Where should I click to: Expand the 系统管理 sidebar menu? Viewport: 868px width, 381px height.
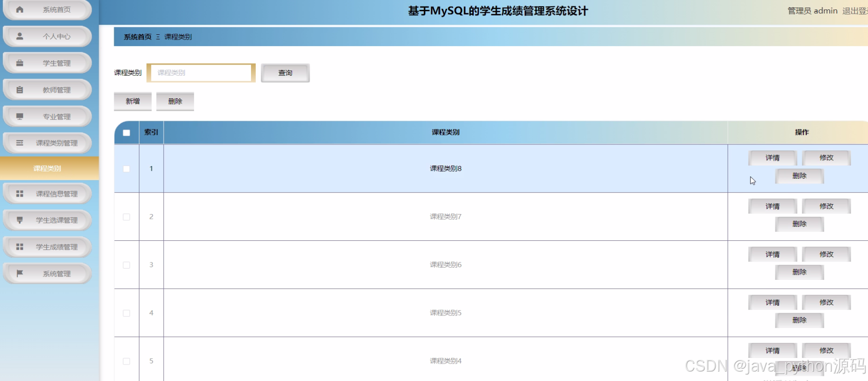[x=47, y=274]
